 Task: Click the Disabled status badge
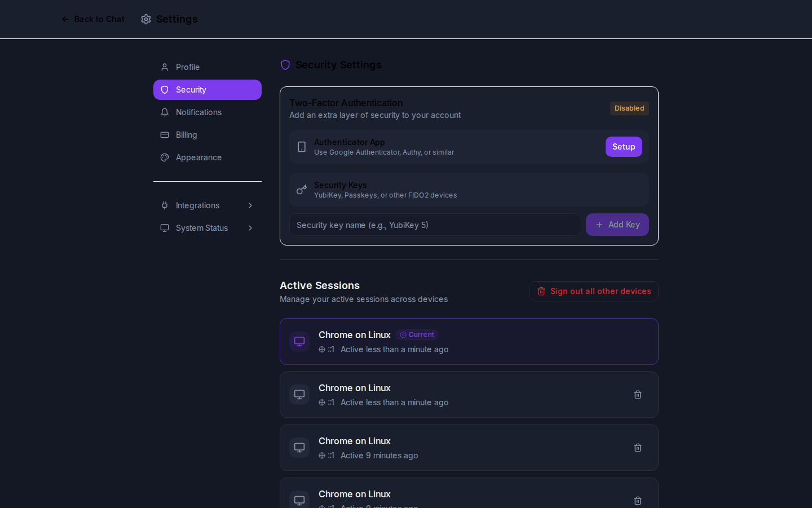[629, 108]
